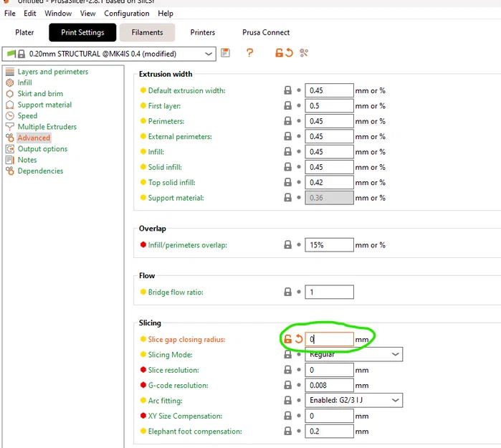Click the lock icon for Elephant foot compensation

click(288, 432)
